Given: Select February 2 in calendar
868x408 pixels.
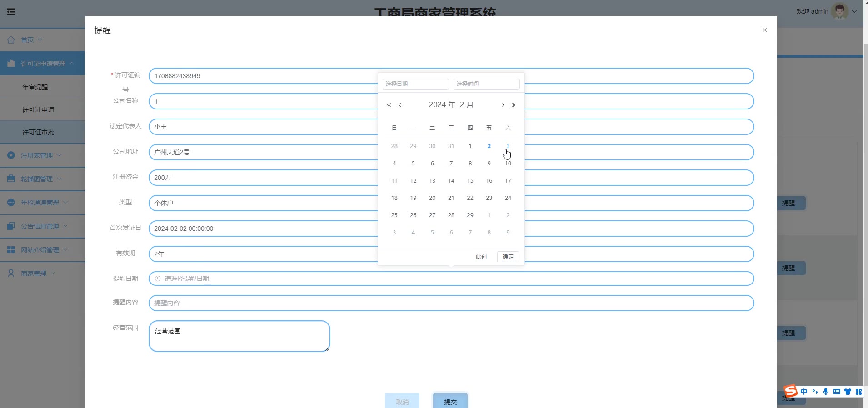Looking at the screenshot, I should [x=489, y=146].
